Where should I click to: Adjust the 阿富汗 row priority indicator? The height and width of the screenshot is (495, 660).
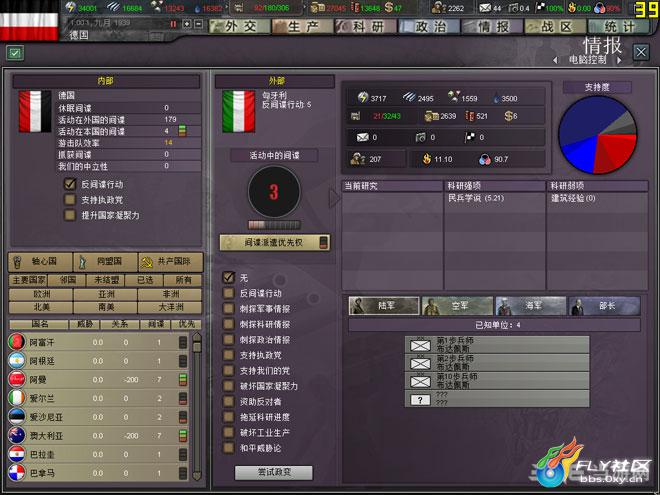(183, 343)
